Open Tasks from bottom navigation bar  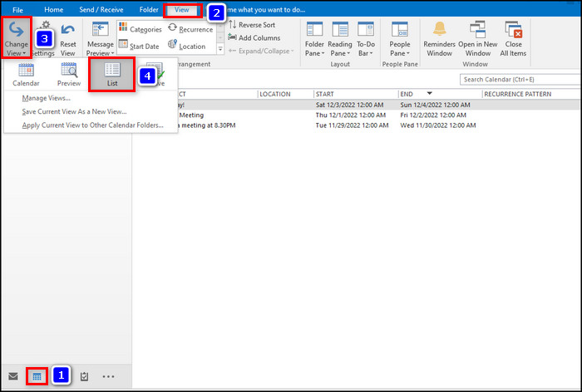pyautogui.click(x=84, y=376)
